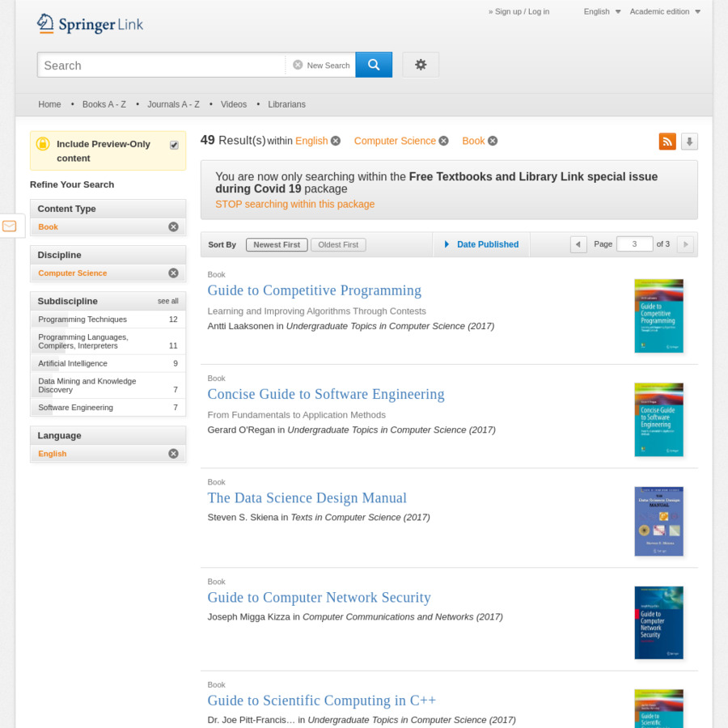728x728 pixels.
Task: Open The Data Science Design Manual book
Action: click(307, 498)
